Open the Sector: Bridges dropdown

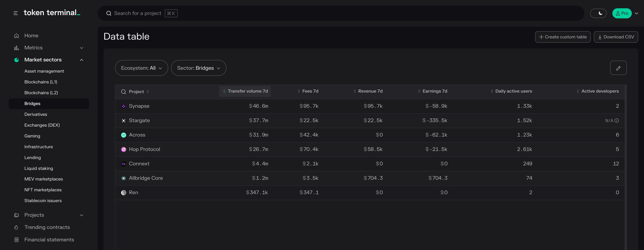click(199, 68)
